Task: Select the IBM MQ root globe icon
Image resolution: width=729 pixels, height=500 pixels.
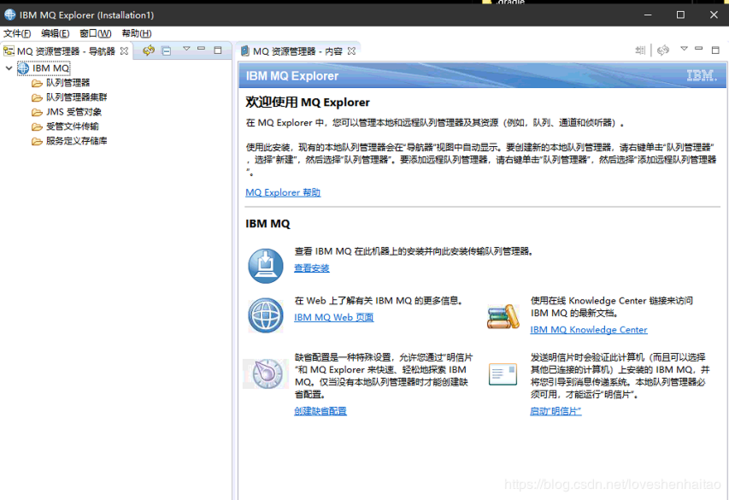Action: [x=23, y=68]
